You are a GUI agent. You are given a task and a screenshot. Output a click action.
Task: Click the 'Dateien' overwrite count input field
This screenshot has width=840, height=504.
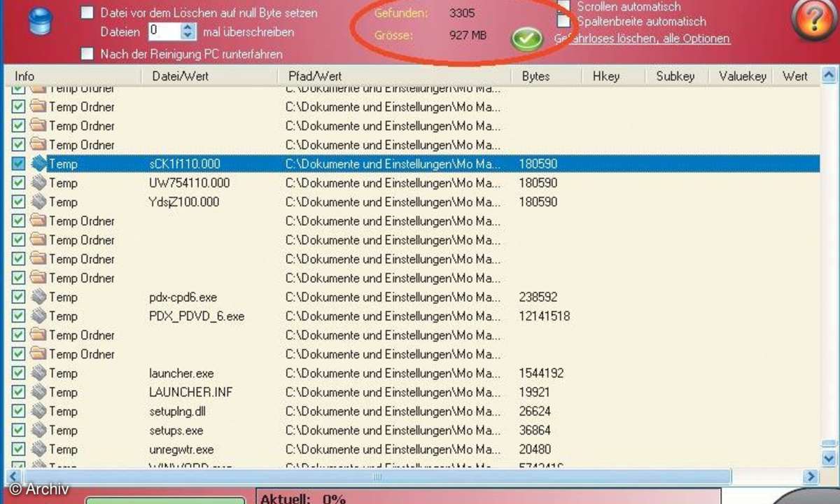click(x=164, y=31)
